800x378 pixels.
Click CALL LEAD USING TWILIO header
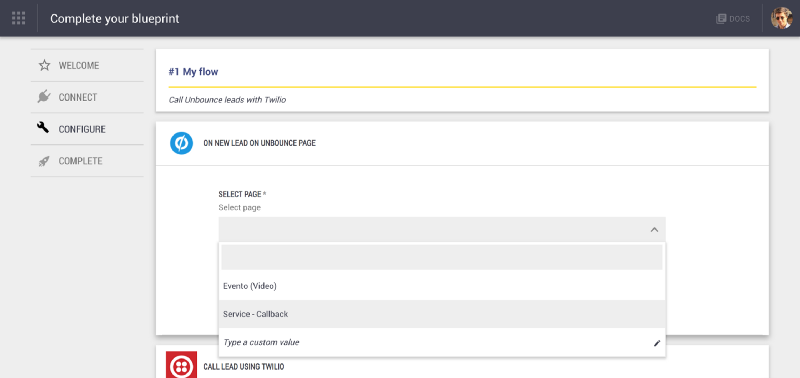tap(243, 367)
